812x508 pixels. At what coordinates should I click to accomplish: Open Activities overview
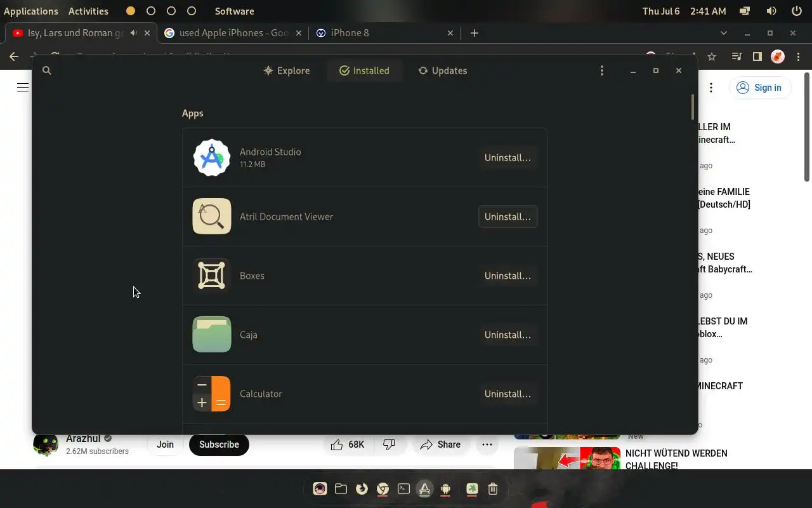coord(88,11)
